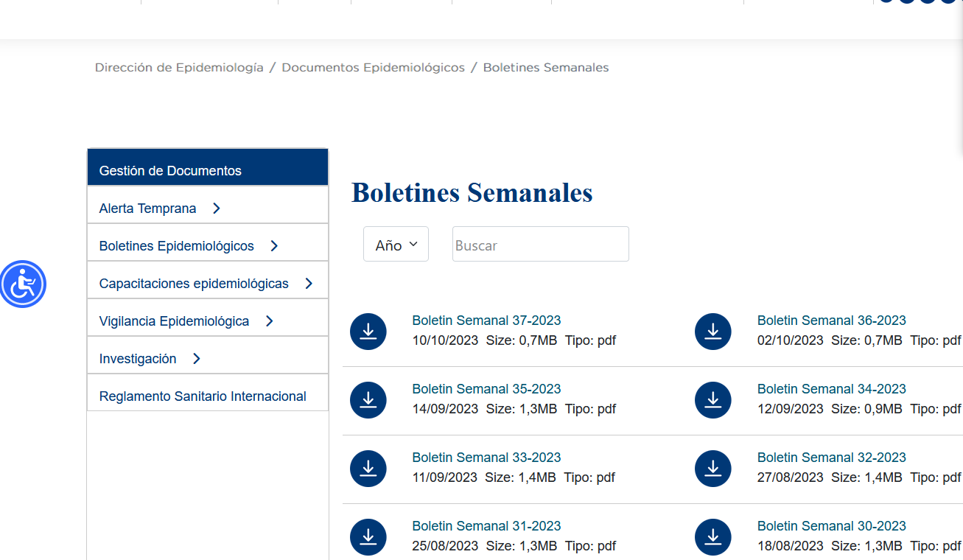Hit download icon for Boletin Semanal 33-2023
963x560 pixels.
368,469
